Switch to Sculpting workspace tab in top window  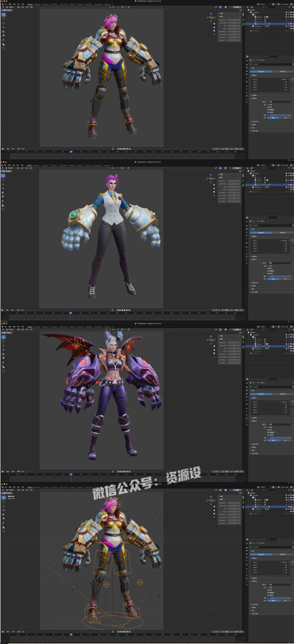pyautogui.click(x=45, y=5)
